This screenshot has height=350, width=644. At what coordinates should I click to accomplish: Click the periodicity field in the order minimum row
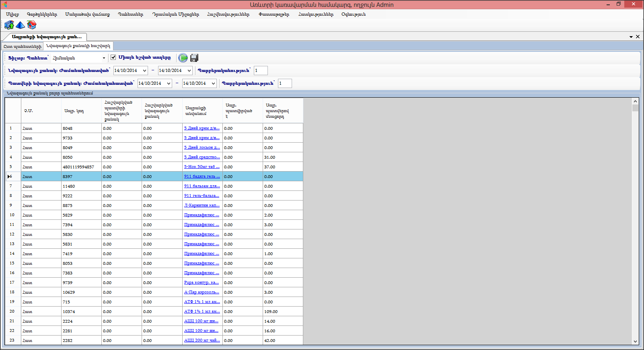(285, 84)
